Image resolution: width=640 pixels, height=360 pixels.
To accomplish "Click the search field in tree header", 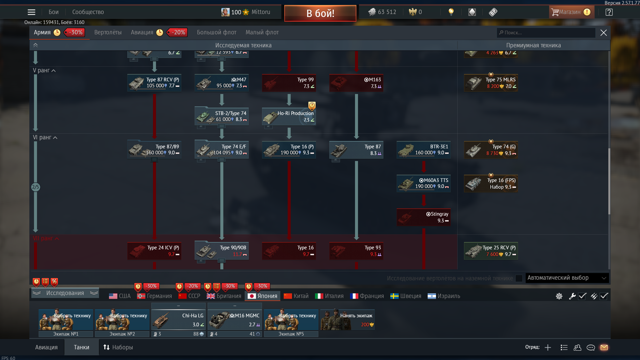I will [x=546, y=33].
